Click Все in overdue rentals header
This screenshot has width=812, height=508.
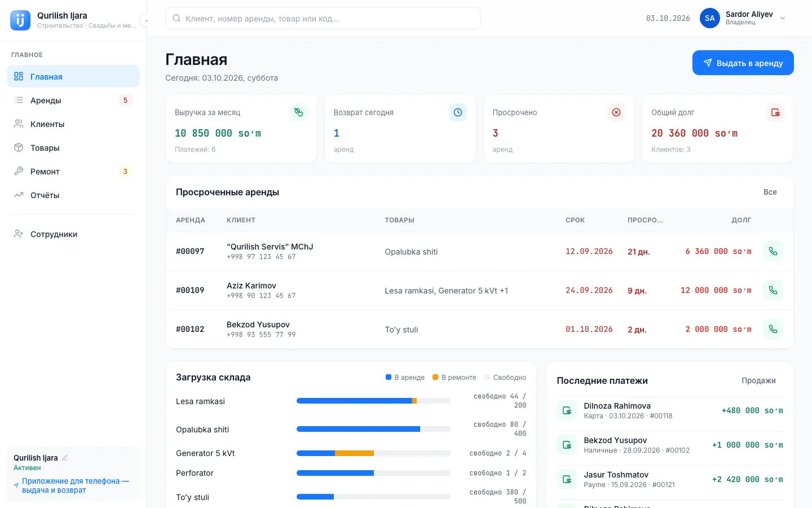tap(770, 192)
